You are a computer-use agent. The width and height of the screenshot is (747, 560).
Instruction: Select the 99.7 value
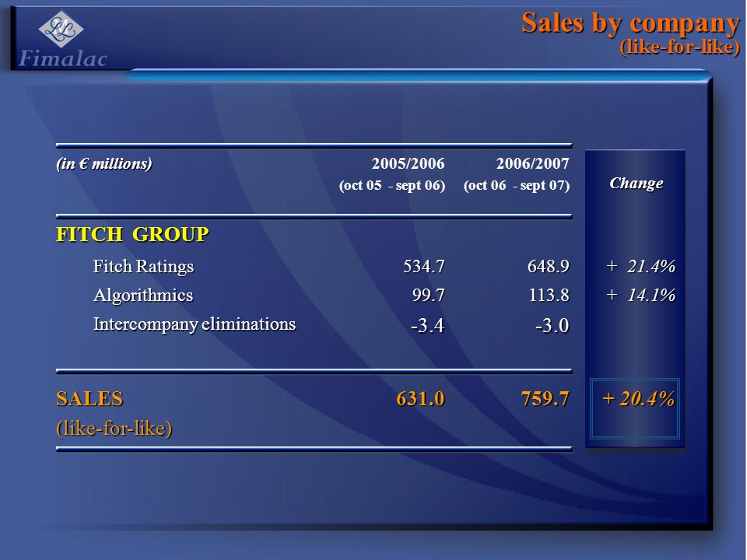pos(429,296)
